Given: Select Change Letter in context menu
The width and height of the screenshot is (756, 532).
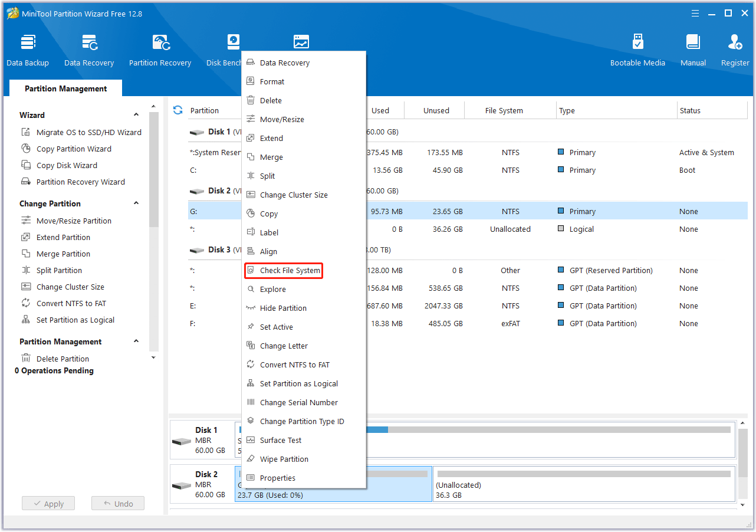Looking at the screenshot, I should point(304,346).
